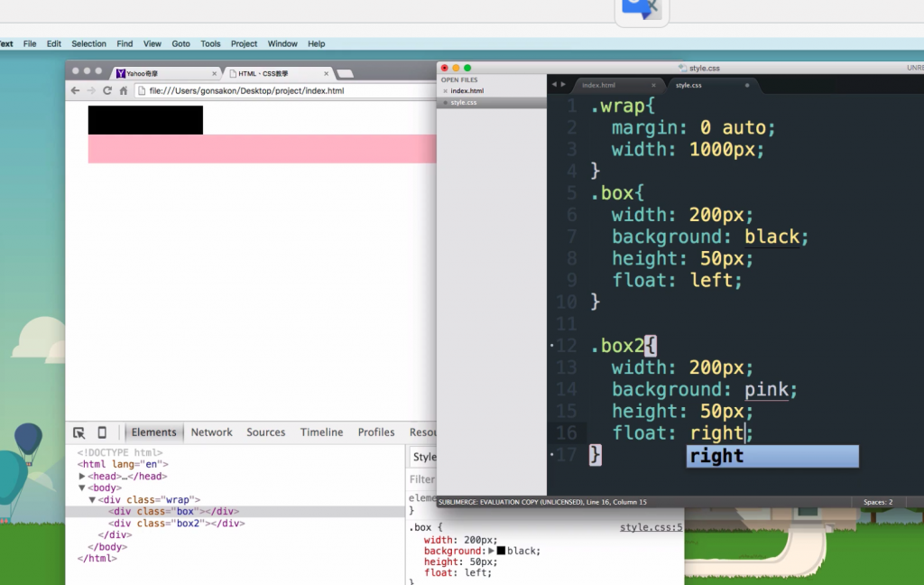Open the DevTools Sources tab
Viewport: 924px width, 585px height.
point(266,432)
